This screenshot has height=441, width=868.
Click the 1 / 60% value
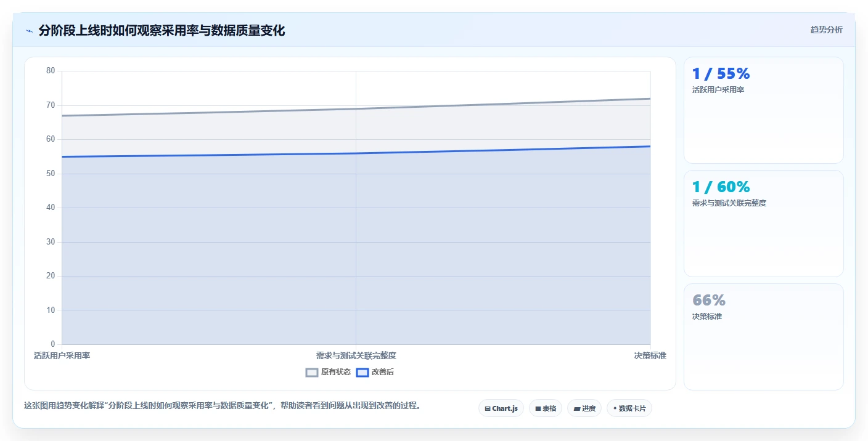[721, 187]
